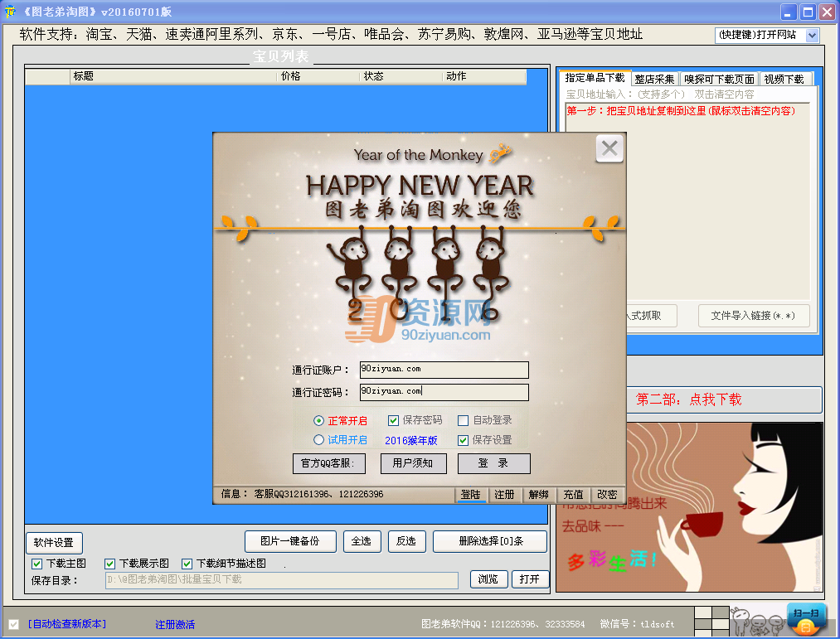The width and height of the screenshot is (840, 639).
Task: Select the 充值 tab in login dialog
Action: (573, 495)
